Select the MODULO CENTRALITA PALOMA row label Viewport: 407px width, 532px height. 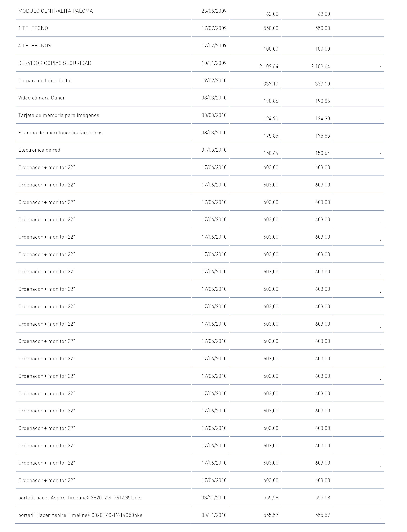tap(56, 11)
